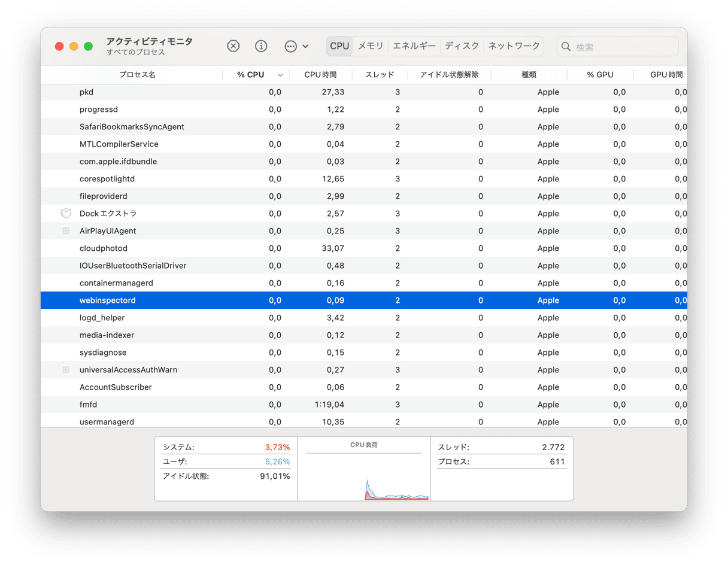Click CPU time value 33,07

pos(333,248)
